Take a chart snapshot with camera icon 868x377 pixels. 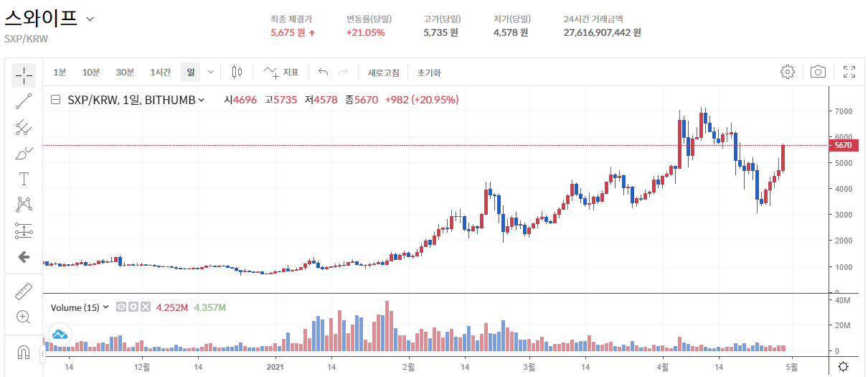(818, 72)
